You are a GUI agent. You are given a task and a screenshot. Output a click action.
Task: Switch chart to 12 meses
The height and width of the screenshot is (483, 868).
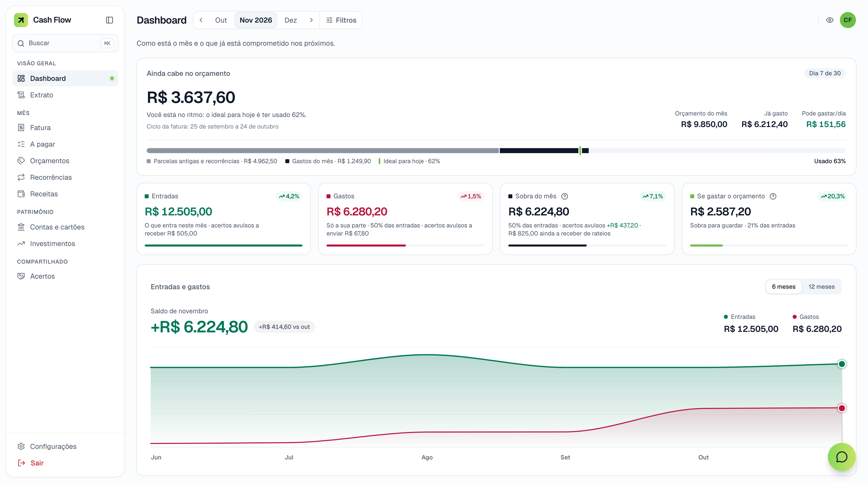(821, 287)
